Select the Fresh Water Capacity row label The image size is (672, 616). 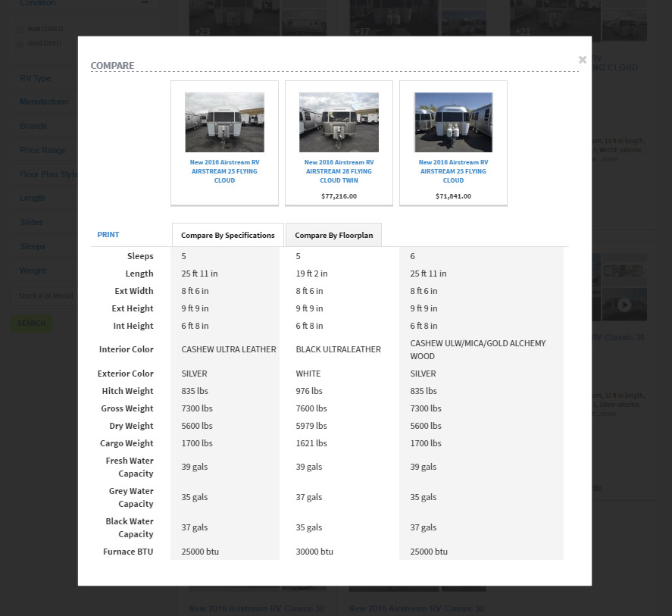tap(130, 467)
